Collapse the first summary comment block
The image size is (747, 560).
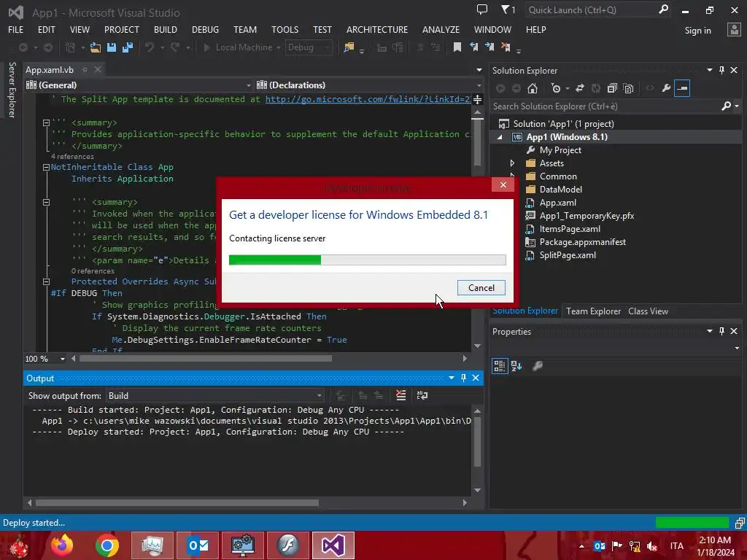(46, 122)
